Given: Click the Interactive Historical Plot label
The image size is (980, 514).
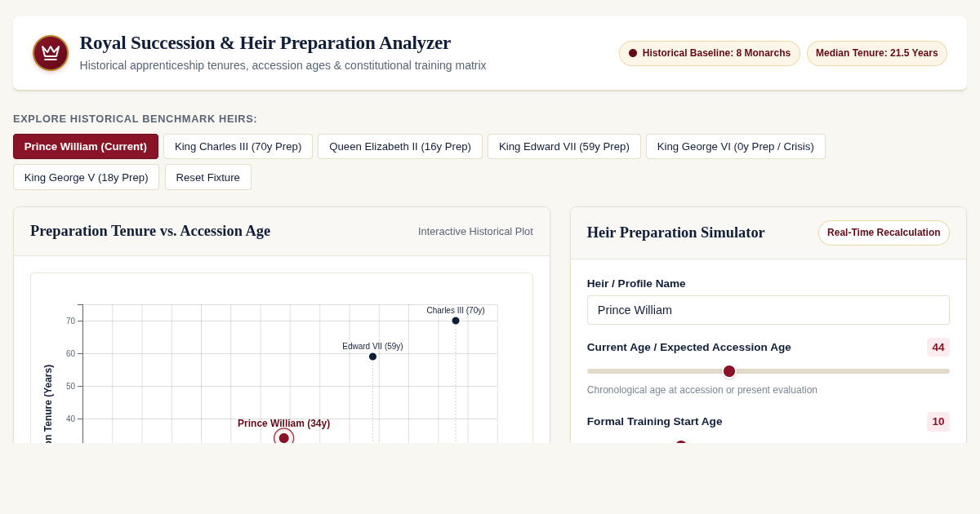Looking at the screenshot, I should tap(475, 232).
